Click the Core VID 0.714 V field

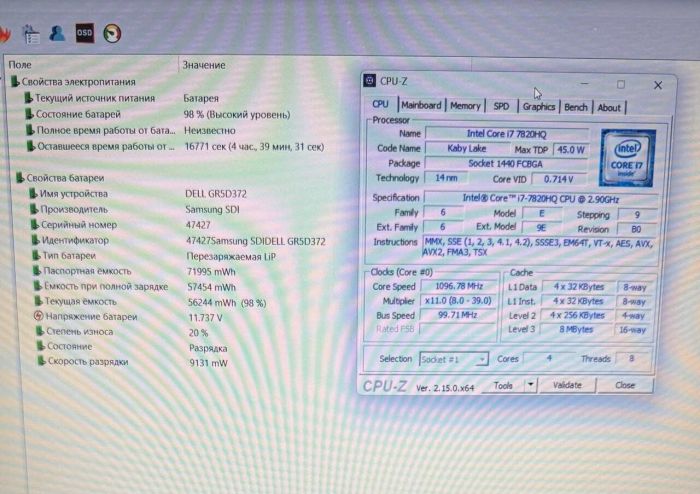(x=559, y=179)
